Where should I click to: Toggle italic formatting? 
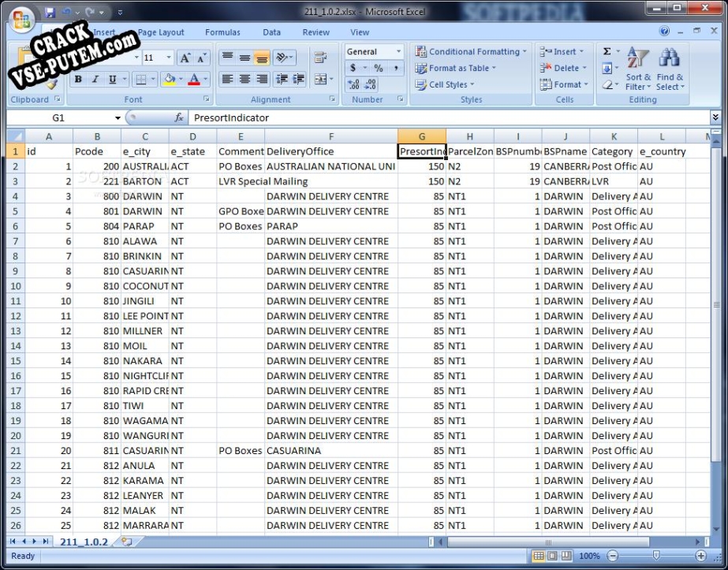point(95,79)
